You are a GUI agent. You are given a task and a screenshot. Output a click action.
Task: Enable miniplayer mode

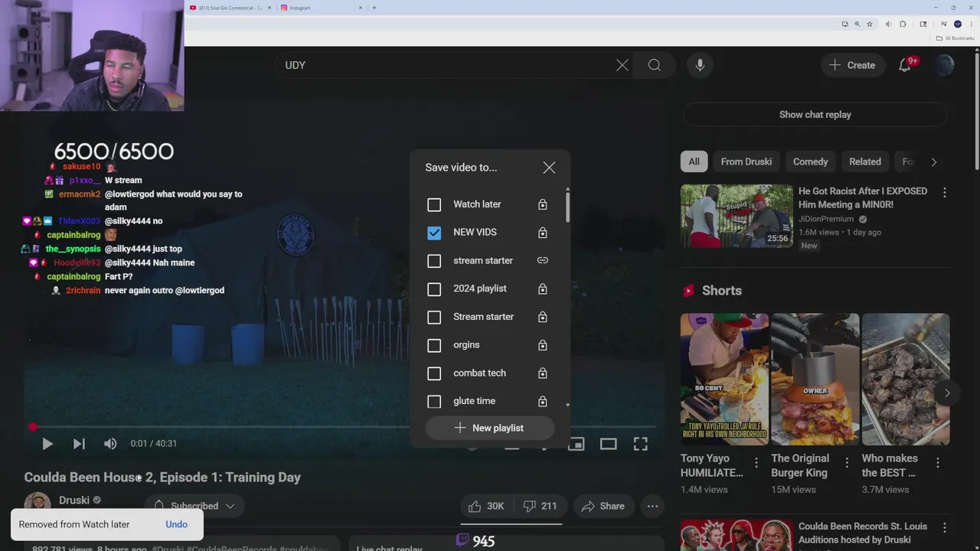click(576, 444)
